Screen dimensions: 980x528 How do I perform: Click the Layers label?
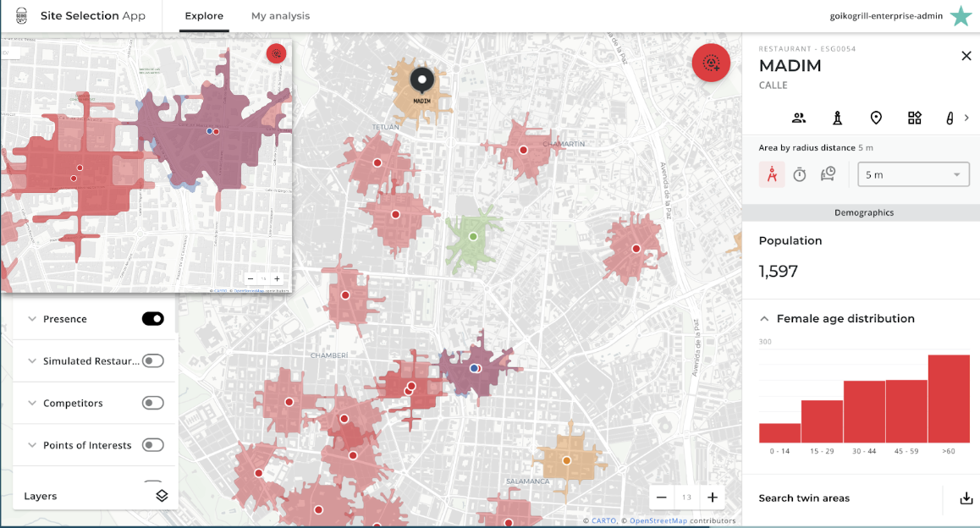(x=40, y=496)
